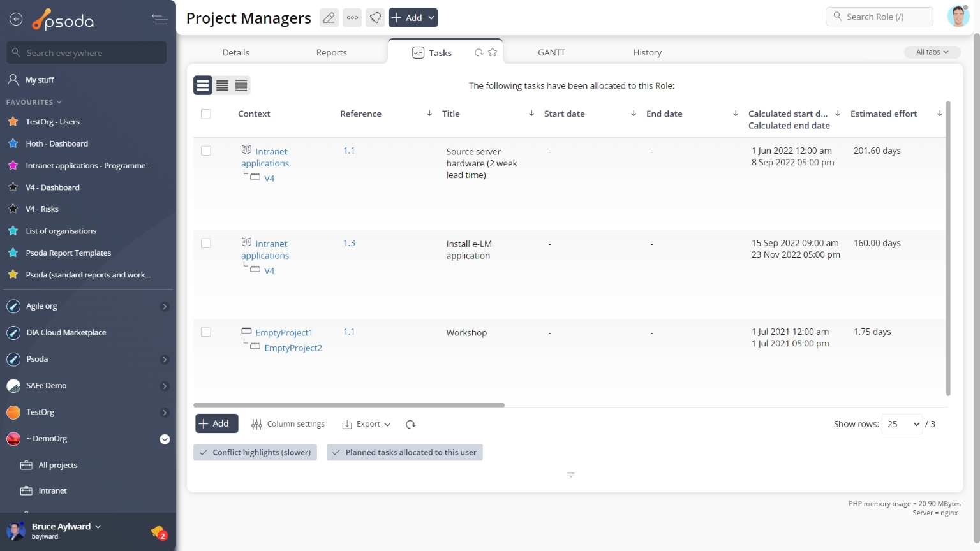Expand the Agile org organisation
Screen dimensions: 980x551
pos(165,307)
